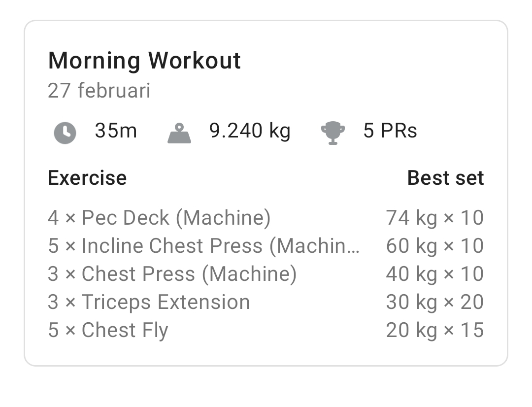Click the 5 PRs label
The height and width of the screenshot is (407, 532).
coord(390,131)
